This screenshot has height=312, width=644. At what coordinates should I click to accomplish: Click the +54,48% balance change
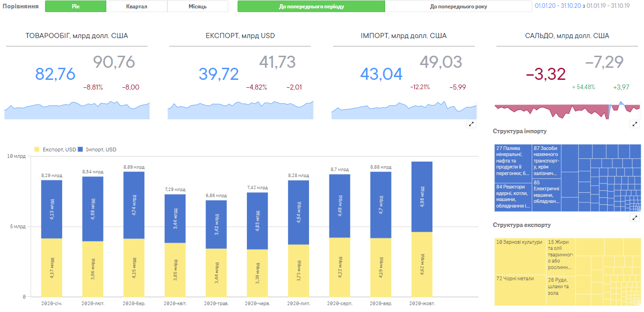pyautogui.click(x=584, y=87)
